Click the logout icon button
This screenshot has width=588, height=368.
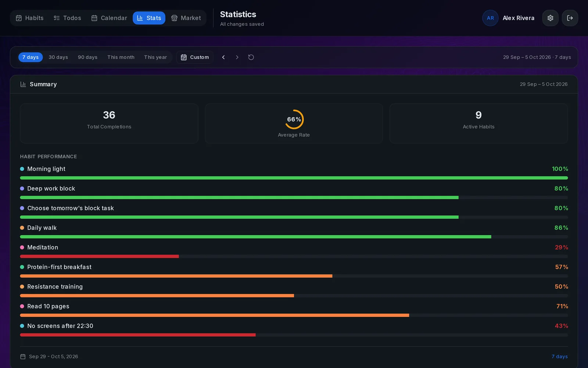click(x=570, y=18)
